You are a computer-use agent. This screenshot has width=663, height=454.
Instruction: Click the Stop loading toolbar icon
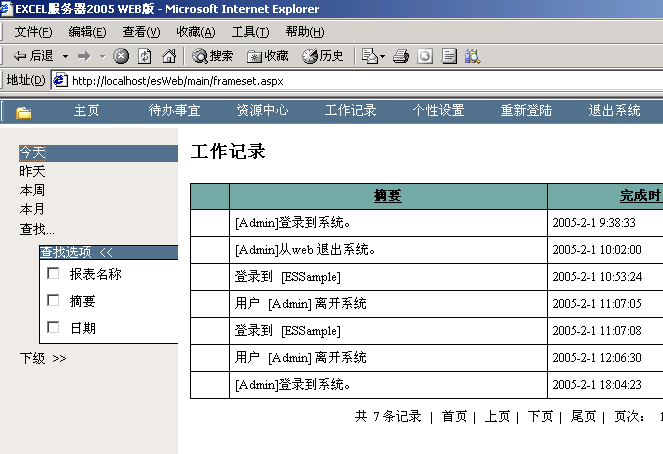[x=121, y=56]
